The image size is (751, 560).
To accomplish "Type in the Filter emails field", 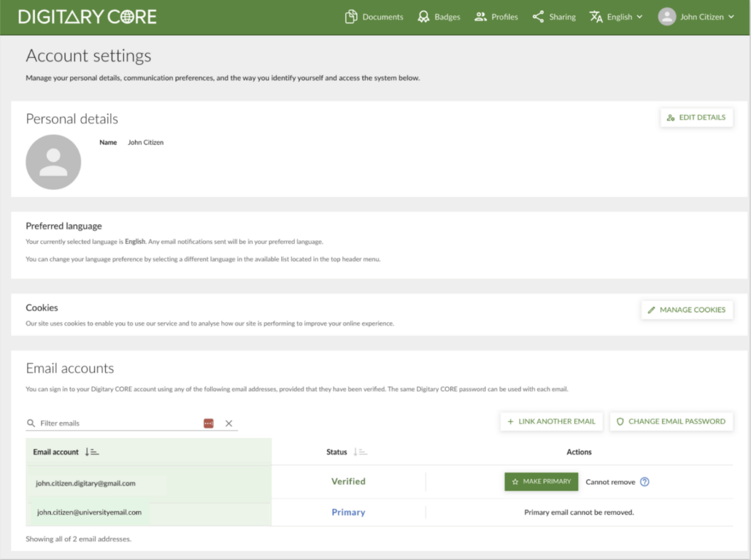I will (x=117, y=423).
